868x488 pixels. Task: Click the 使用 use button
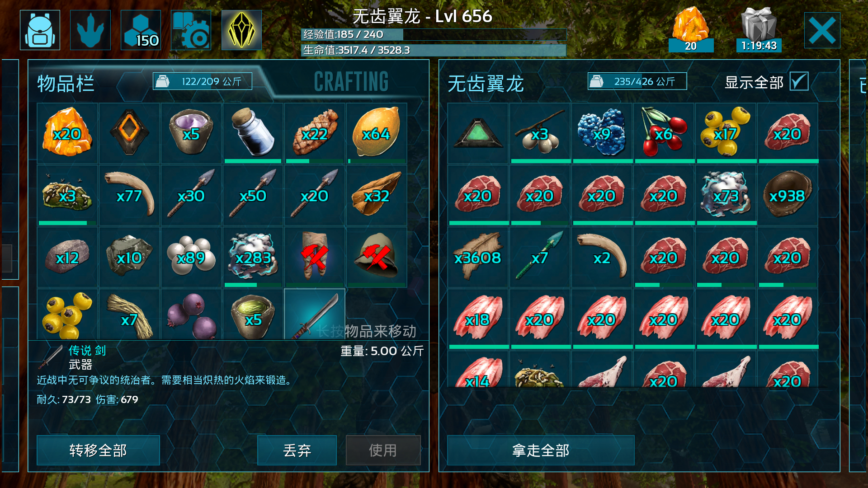(383, 450)
